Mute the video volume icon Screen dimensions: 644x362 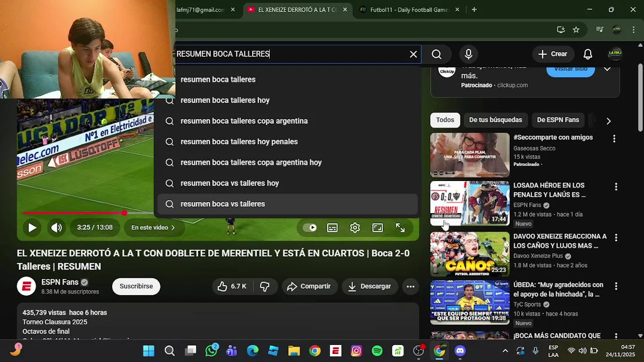[56, 228]
